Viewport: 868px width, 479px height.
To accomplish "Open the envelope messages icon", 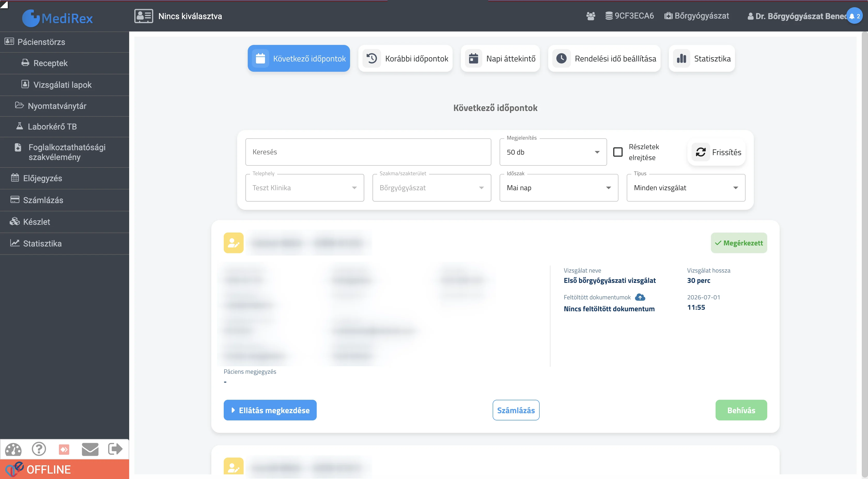I will [x=90, y=449].
